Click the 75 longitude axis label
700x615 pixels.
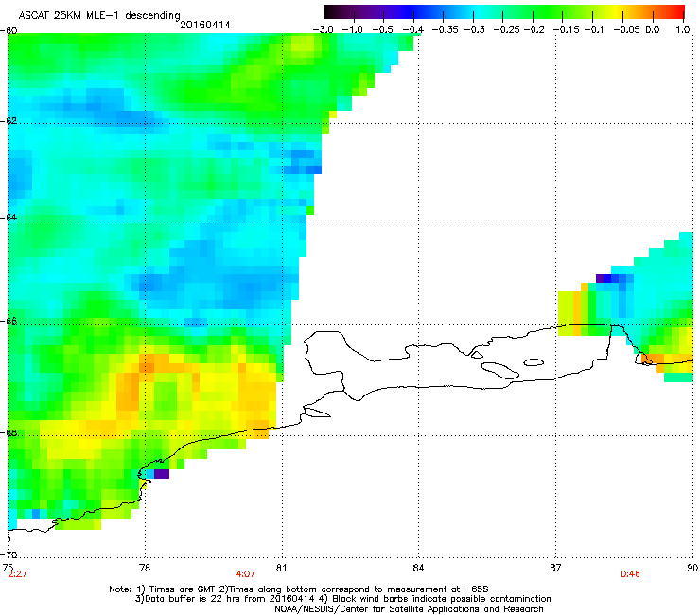click(8, 568)
